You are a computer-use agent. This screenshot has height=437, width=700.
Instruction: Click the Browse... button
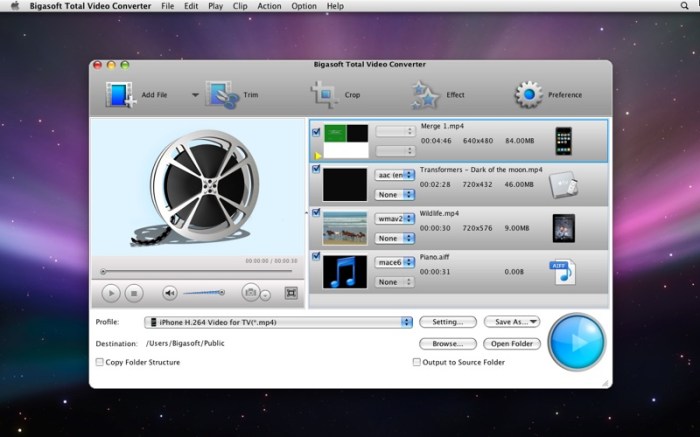coord(446,344)
